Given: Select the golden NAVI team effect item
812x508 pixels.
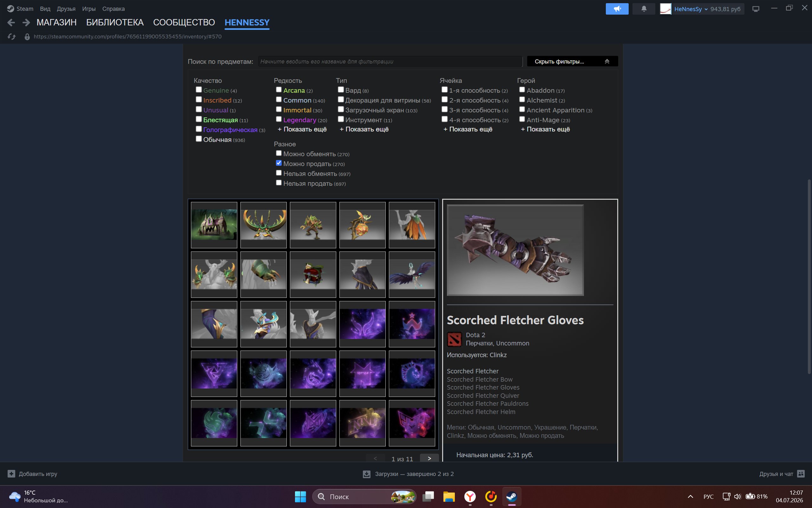Looking at the screenshot, I should pos(362,423).
